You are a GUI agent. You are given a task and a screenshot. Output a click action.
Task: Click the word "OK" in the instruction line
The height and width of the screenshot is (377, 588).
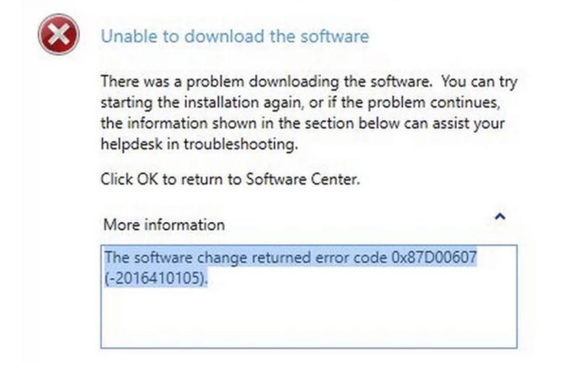click(147, 179)
